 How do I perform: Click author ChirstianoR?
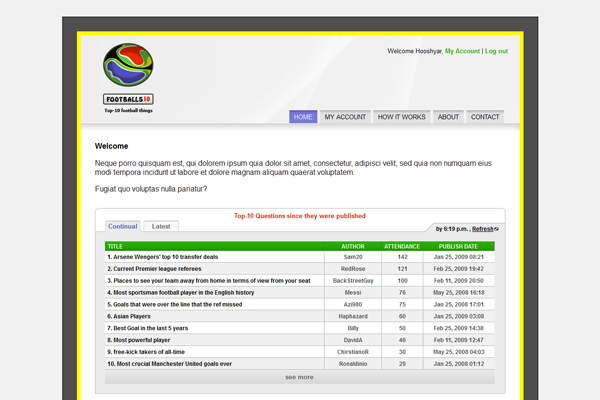click(x=353, y=352)
